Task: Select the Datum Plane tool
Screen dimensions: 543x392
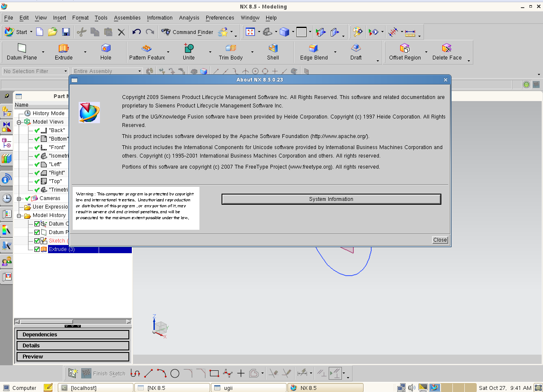Action: point(22,48)
